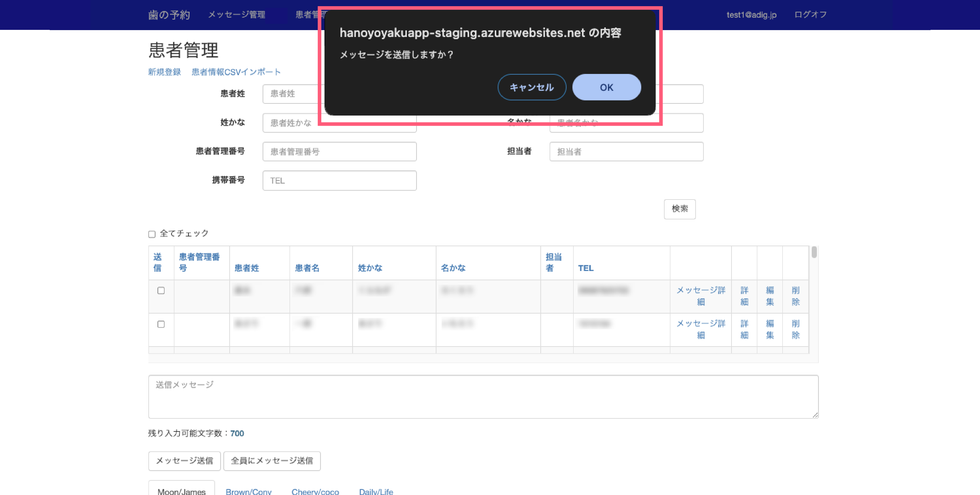Open 患者情報CSVインポート link
This screenshot has width=980, height=495.
click(x=236, y=72)
